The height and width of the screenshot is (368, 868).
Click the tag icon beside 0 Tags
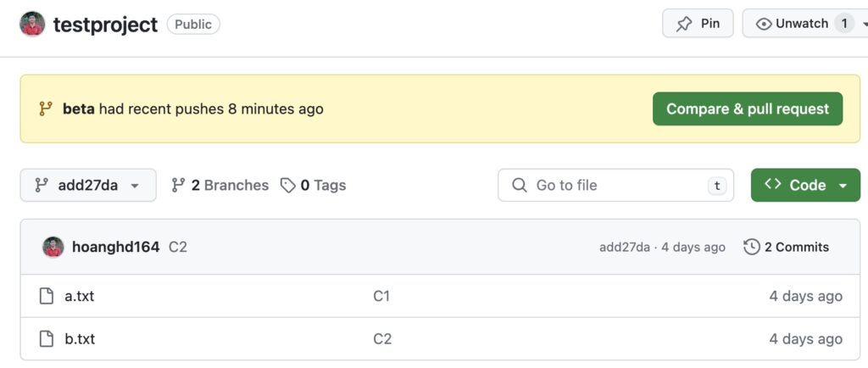288,186
